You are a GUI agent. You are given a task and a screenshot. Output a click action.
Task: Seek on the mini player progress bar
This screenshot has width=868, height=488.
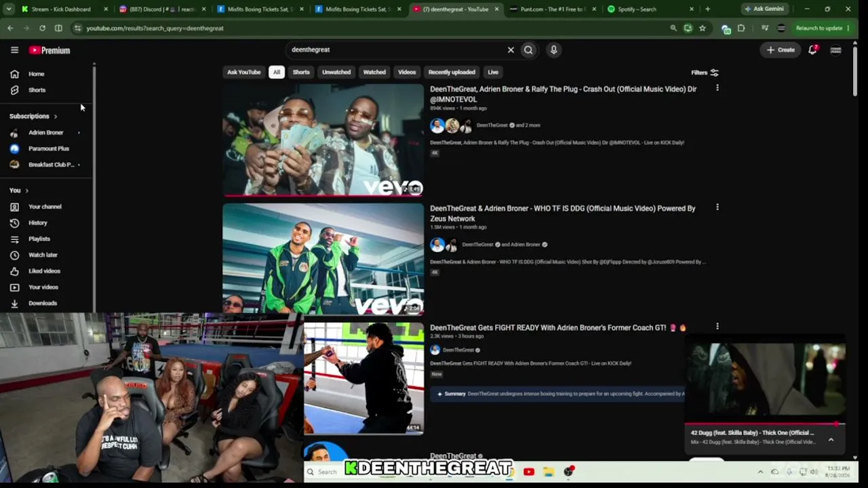point(765,424)
